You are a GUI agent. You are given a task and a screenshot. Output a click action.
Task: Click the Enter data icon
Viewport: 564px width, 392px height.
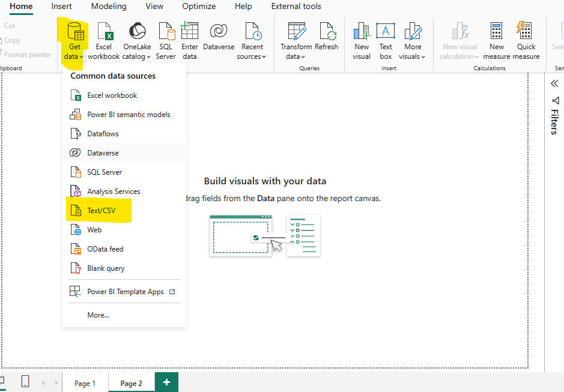pos(189,31)
